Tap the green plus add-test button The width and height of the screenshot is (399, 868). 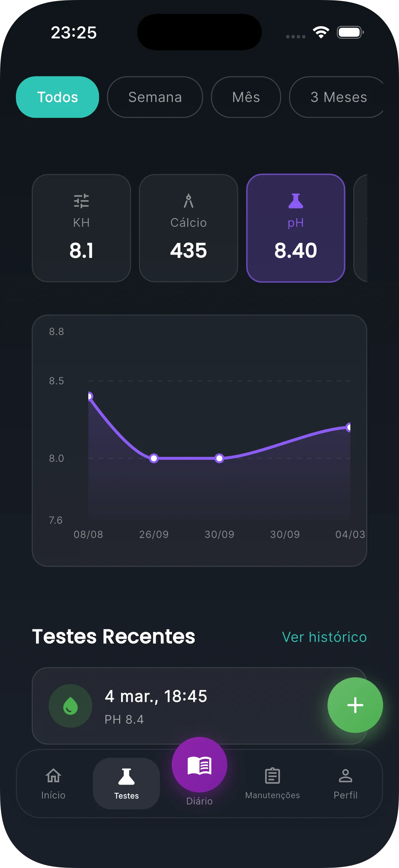click(355, 705)
